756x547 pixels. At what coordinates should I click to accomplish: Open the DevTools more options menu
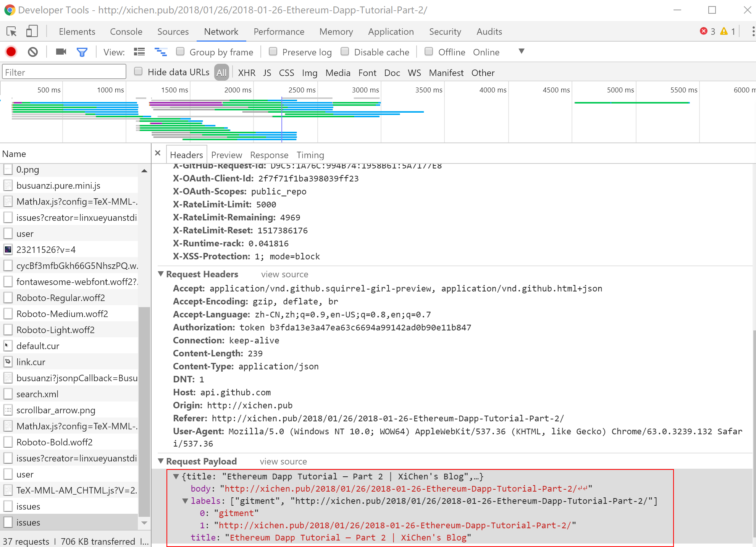(x=753, y=31)
